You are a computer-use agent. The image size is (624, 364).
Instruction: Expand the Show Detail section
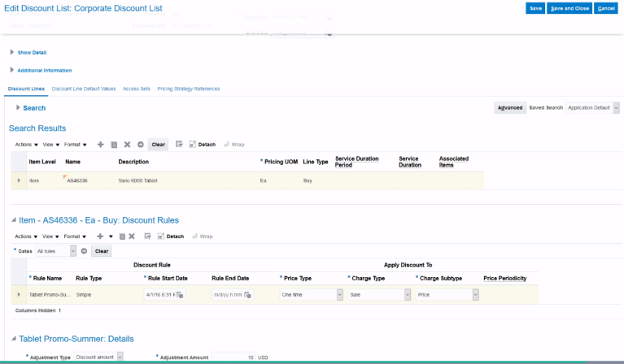point(12,52)
